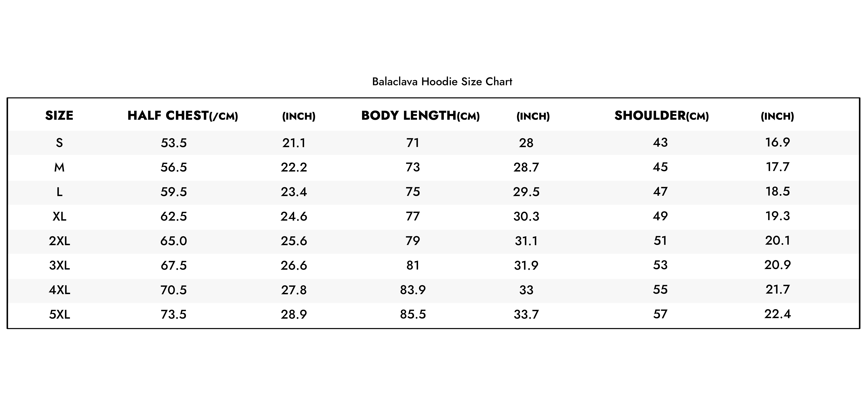Select the 57 shoulder cm value
The height and width of the screenshot is (417, 868).
[660, 314]
